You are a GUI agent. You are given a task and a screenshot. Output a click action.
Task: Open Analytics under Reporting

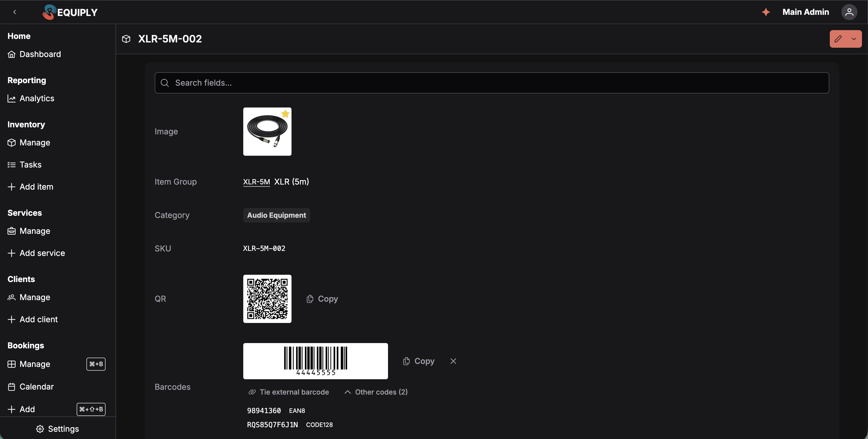coord(31,98)
